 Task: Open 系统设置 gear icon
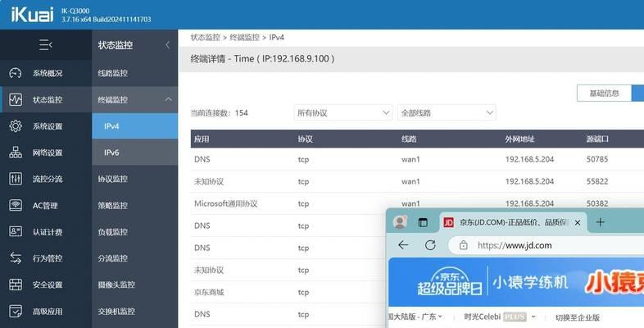(x=16, y=125)
